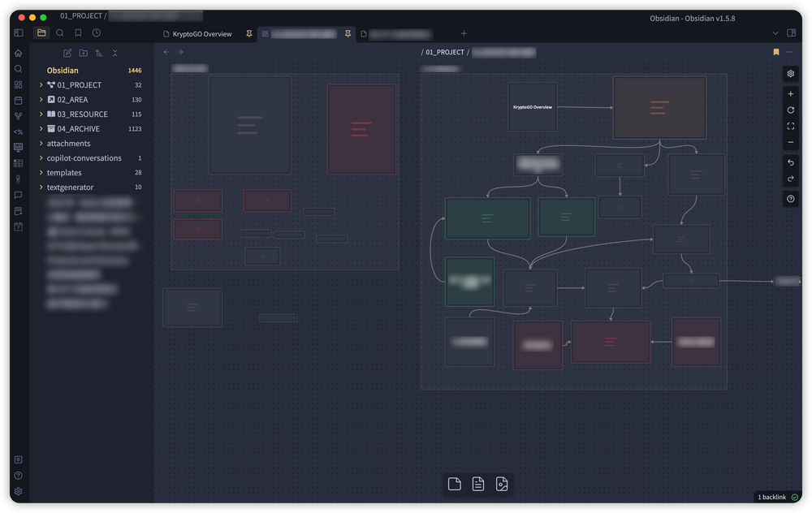Undo last canvas change
Image resolution: width=812 pixels, height=513 pixels.
(x=791, y=163)
